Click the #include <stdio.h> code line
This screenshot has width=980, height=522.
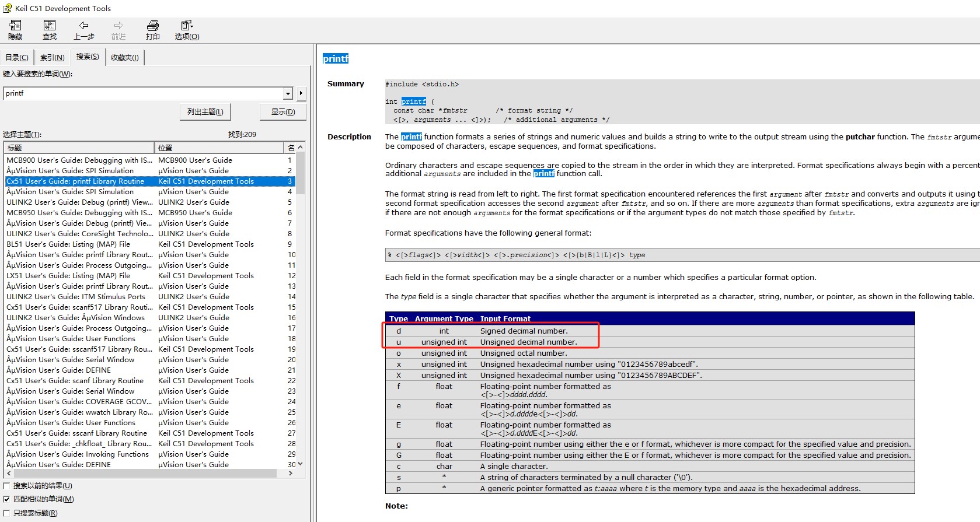422,85
